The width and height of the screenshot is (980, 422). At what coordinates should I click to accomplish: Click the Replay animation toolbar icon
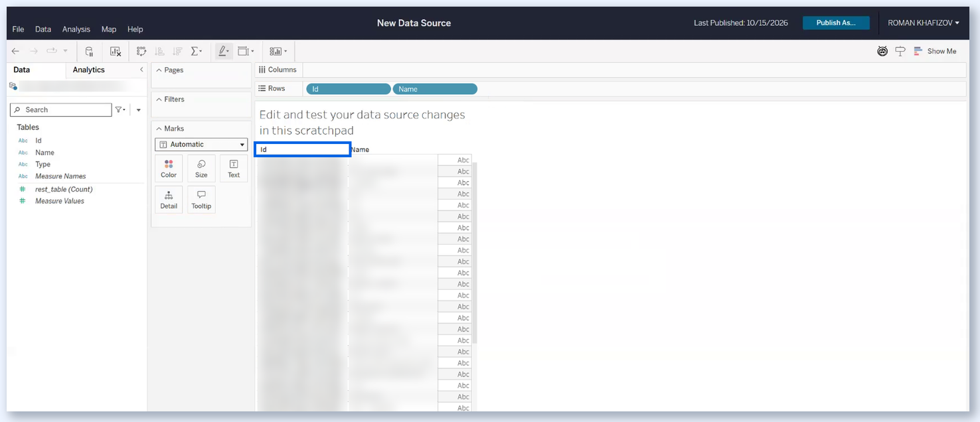52,51
